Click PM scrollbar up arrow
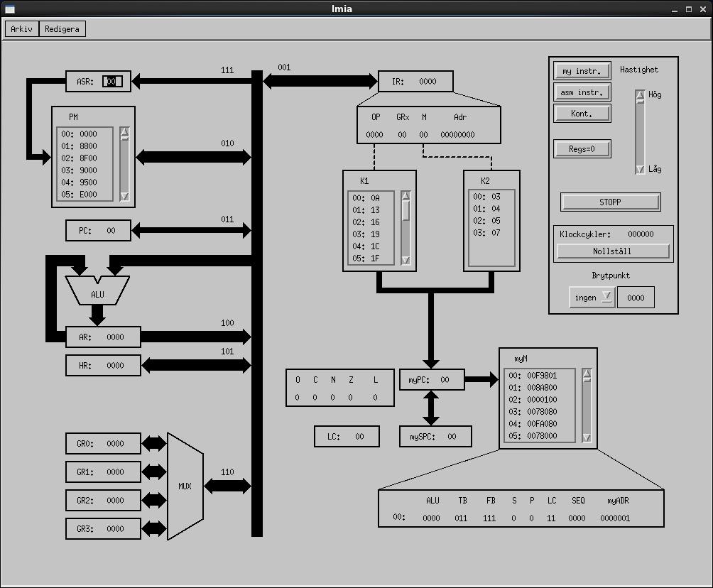 tap(124, 132)
